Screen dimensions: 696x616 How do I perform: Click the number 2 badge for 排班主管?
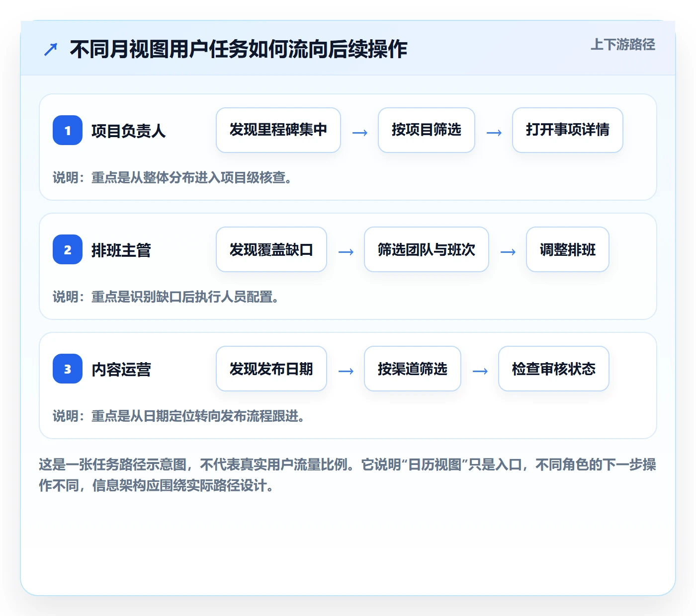(x=68, y=249)
